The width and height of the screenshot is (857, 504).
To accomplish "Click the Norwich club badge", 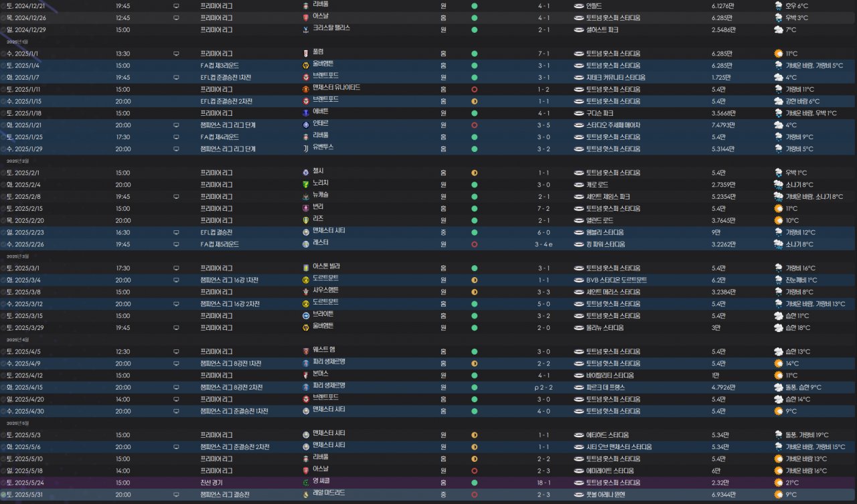I will pyautogui.click(x=306, y=184).
